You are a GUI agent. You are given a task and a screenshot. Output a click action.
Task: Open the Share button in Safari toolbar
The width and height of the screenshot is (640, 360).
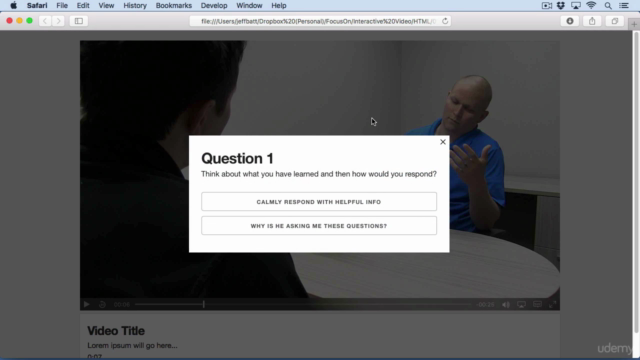592,21
